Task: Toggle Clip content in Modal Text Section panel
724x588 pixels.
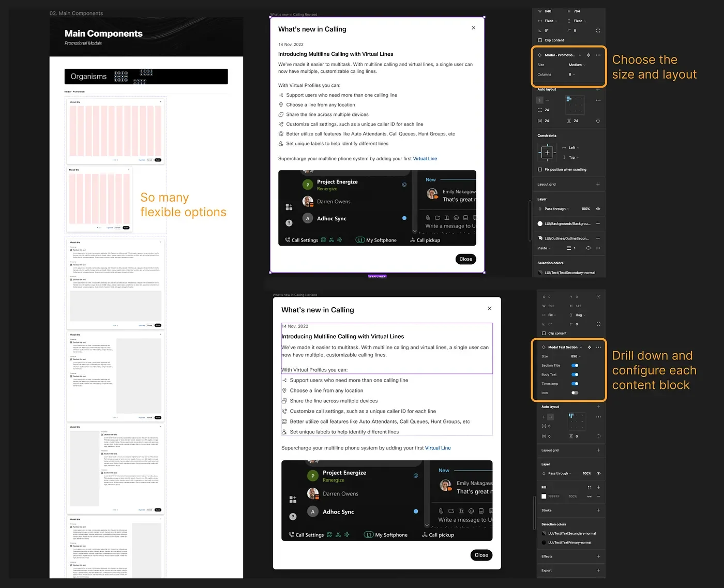Action: click(x=544, y=334)
